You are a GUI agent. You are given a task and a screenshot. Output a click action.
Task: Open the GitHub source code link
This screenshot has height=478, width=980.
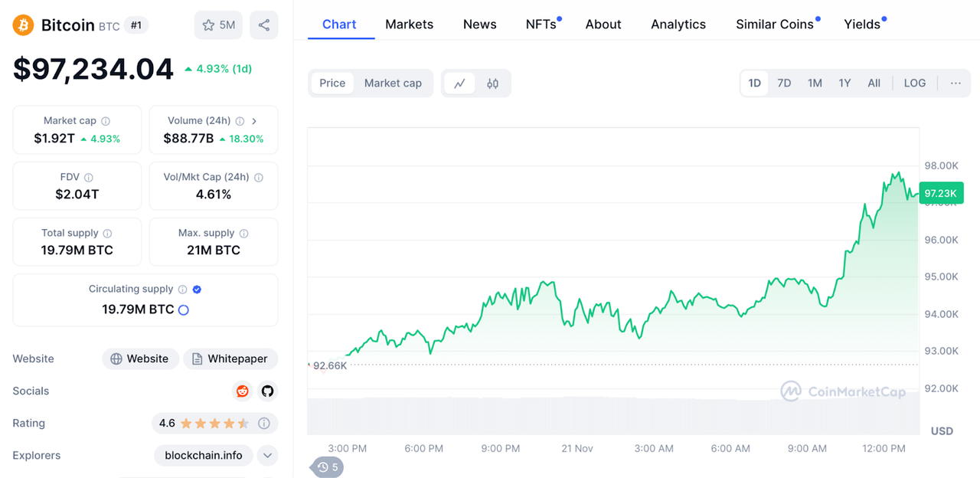coord(267,391)
